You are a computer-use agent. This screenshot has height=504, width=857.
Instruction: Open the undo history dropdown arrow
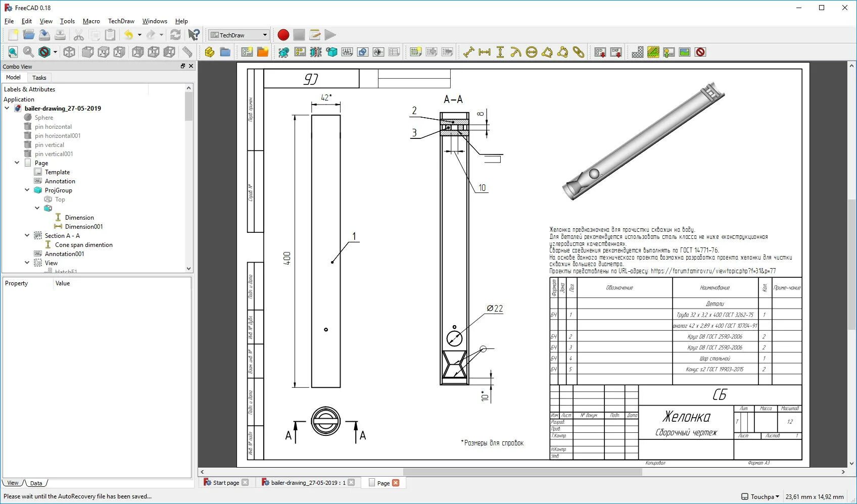[x=139, y=35]
